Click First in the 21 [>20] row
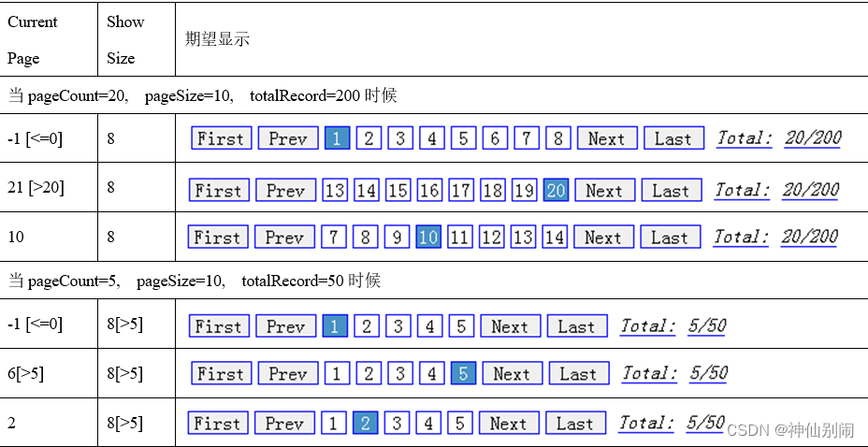The height and width of the screenshot is (447, 868). pyautogui.click(x=219, y=191)
